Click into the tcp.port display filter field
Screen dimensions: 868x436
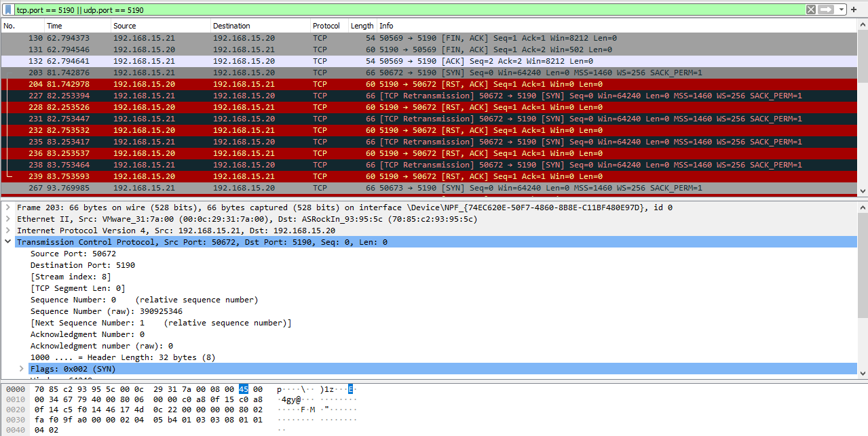click(407, 9)
